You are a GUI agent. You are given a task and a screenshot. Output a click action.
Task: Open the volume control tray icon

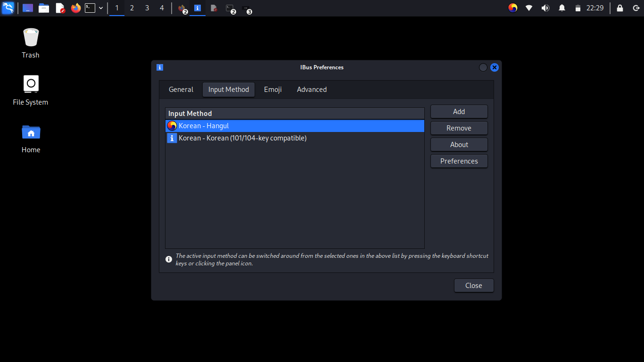click(545, 8)
